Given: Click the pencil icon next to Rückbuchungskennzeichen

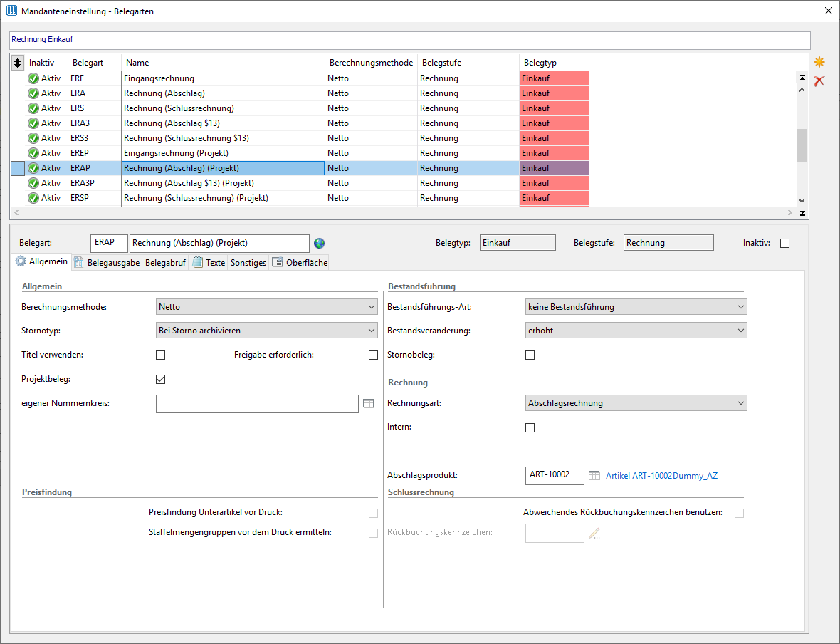Looking at the screenshot, I should 594,533.
